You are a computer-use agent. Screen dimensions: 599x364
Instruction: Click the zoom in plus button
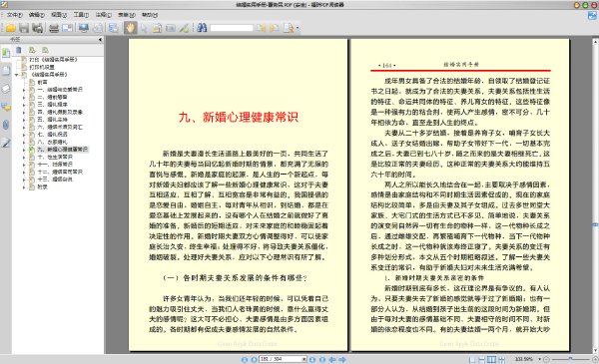coord(595,359)
